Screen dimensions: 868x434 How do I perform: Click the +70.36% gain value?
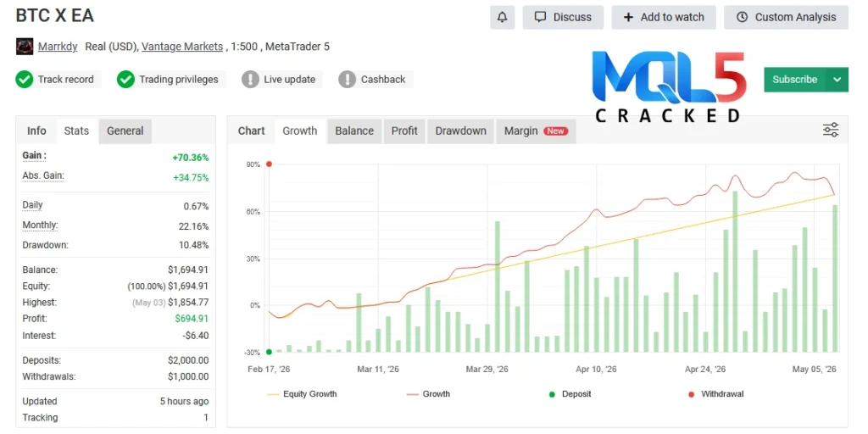click(x=191, y=158)
